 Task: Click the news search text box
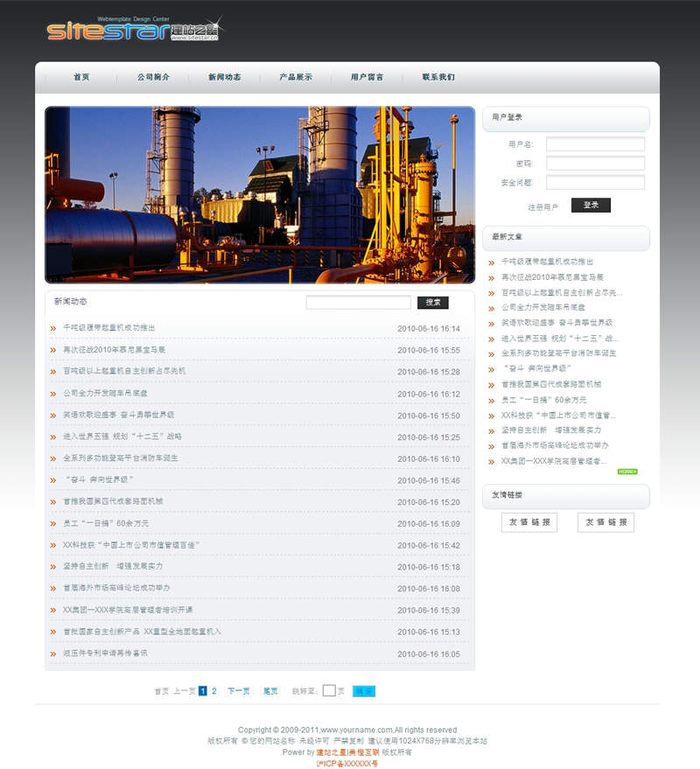click(x=358, y=303)
